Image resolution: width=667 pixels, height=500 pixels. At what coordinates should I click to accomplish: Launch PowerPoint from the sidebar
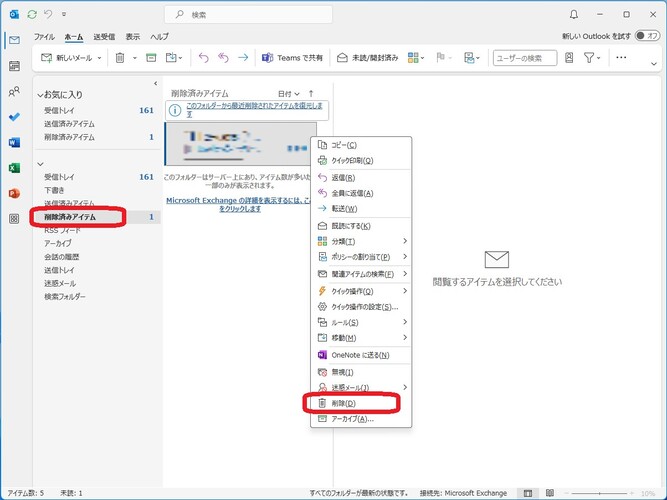click(14, 193)
